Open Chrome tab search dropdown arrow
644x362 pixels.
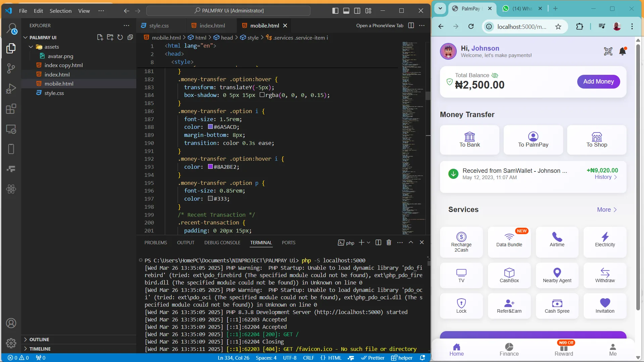tap(440, 8)
